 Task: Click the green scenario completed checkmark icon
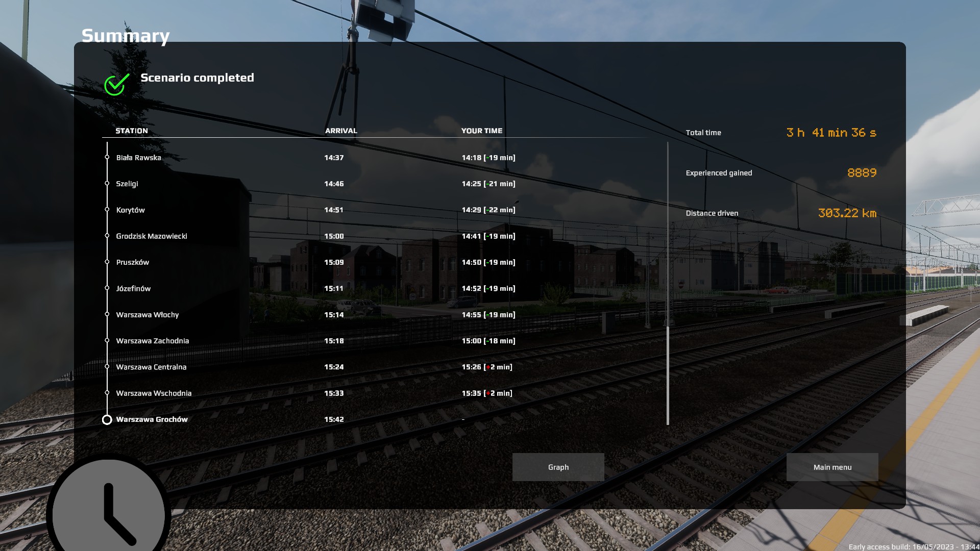pos(117,84)
